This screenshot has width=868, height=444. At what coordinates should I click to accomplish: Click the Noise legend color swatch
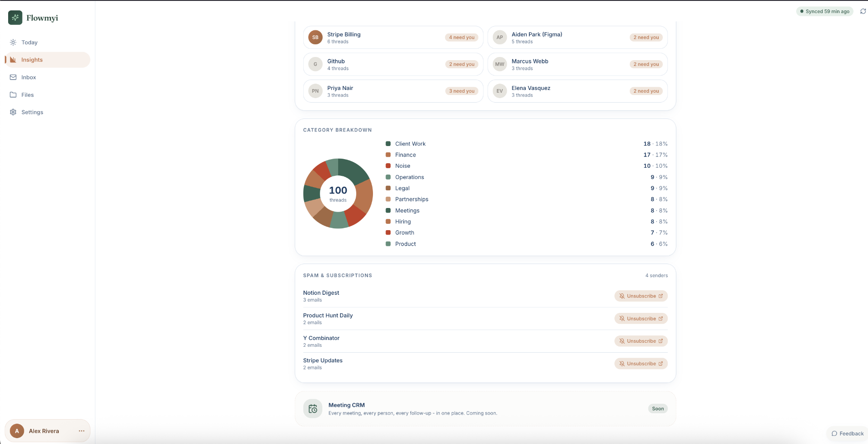click(388, 166)
